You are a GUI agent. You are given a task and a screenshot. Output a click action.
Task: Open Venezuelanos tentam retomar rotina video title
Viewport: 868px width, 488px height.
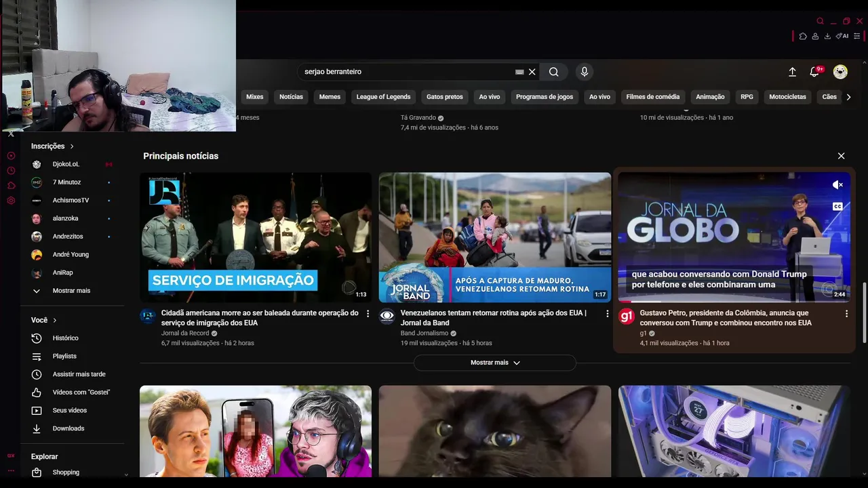494,318
